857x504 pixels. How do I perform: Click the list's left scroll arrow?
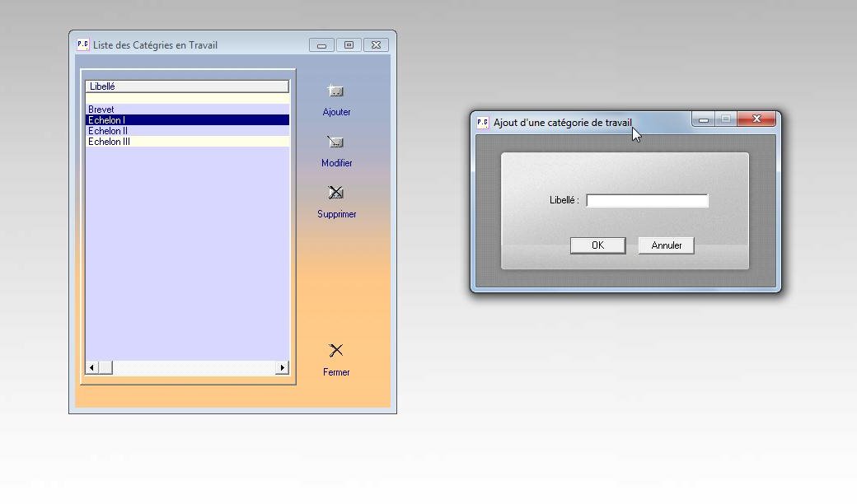coord(91,367)
